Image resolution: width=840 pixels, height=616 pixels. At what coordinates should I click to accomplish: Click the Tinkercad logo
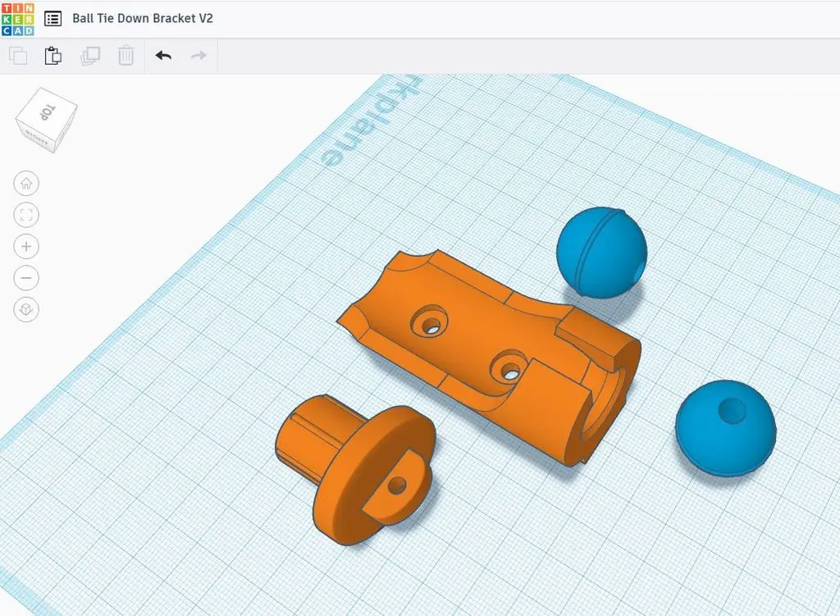coord(18,18)
